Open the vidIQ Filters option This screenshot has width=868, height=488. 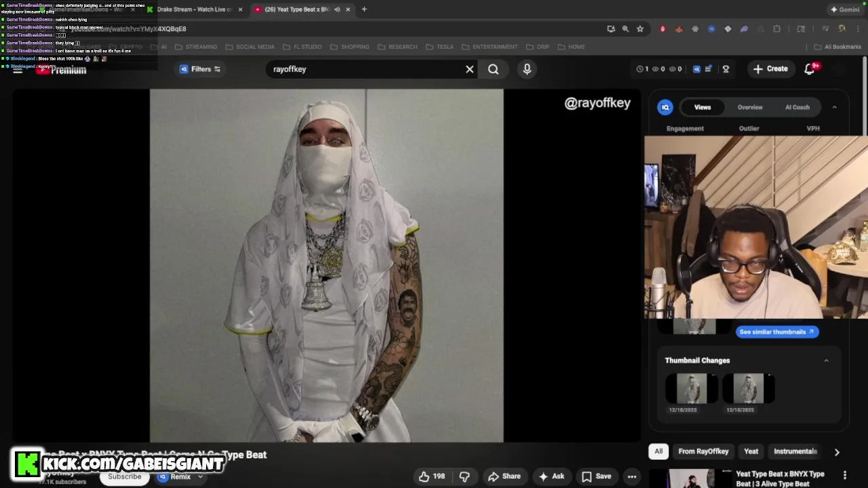click(200, 69)
